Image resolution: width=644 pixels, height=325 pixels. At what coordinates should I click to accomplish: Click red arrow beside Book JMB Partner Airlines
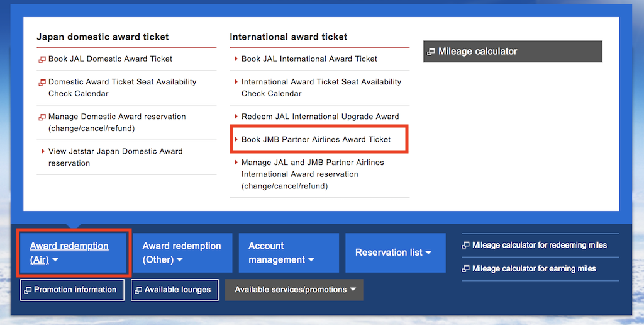[x=236, y=139]
